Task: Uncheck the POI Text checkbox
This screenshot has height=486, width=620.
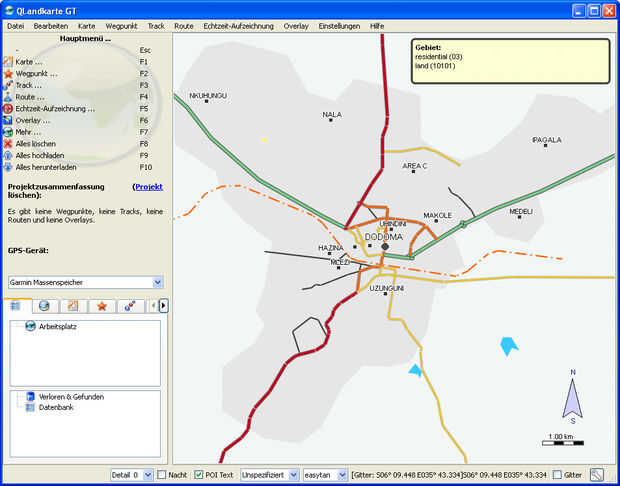Action: pyautogui.click(x=199, y=475)
